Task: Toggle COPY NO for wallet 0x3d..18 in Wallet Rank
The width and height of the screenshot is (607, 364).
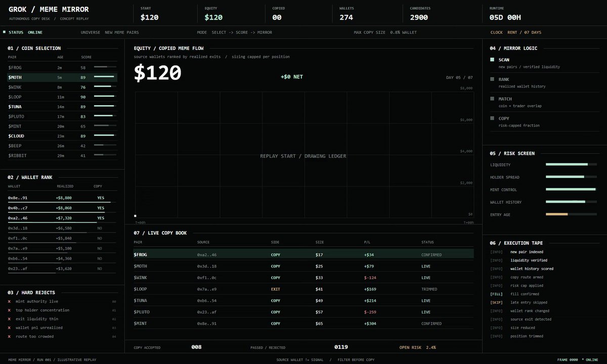Action: [x=99, y=228]
